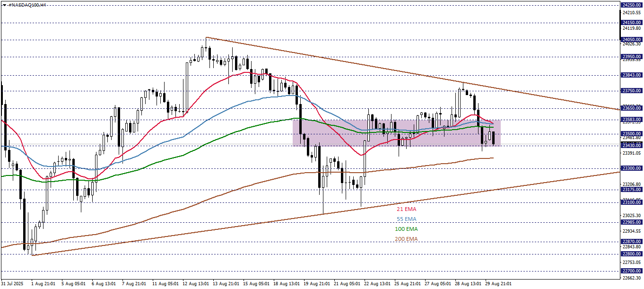The width and height of the screenshot is (644, 289).
Task: Click the 22662.30 price scale value
Action: [x=632, y=278]
